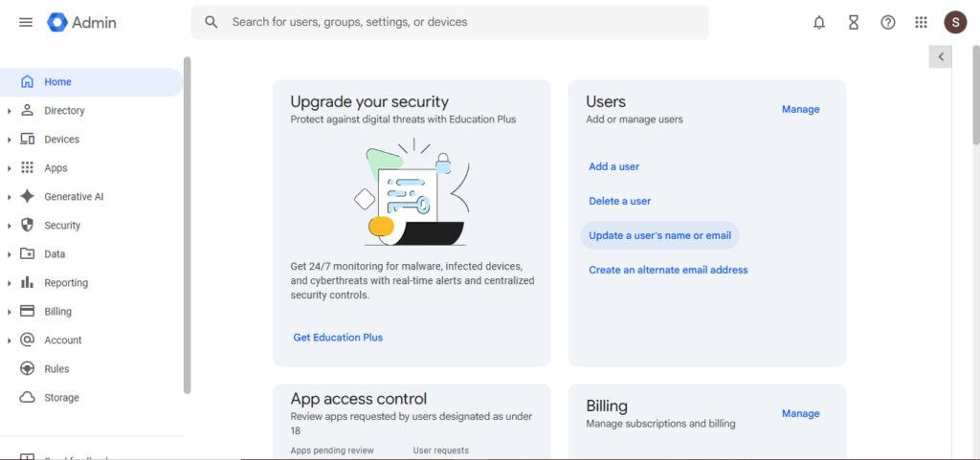980x460 pixels.
Task: Collapse the right side panel chevron
Action: [941, 57]
